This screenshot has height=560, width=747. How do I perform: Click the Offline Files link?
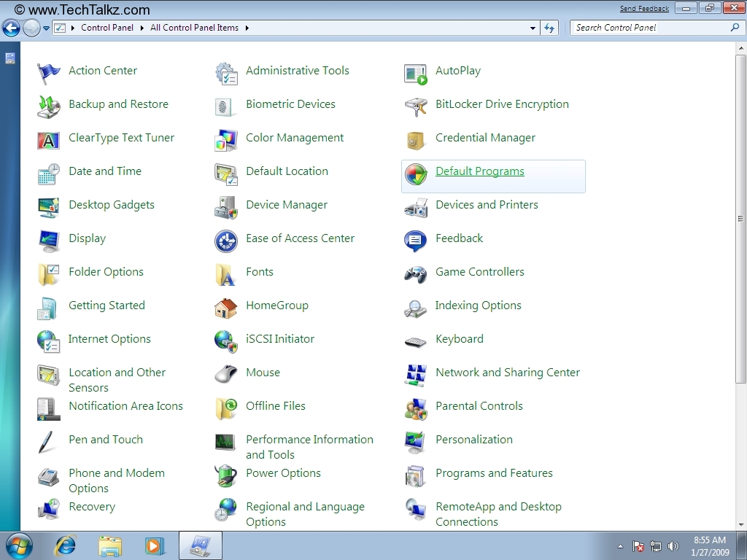coord(275,405)
